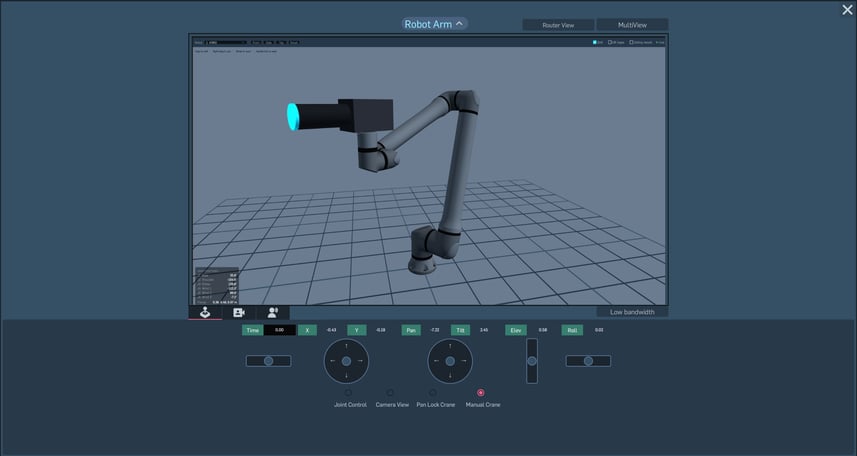The height and width of the screenshot is (456, 857).
Task: Close the robot arm overlay
Action: [847, 10]
